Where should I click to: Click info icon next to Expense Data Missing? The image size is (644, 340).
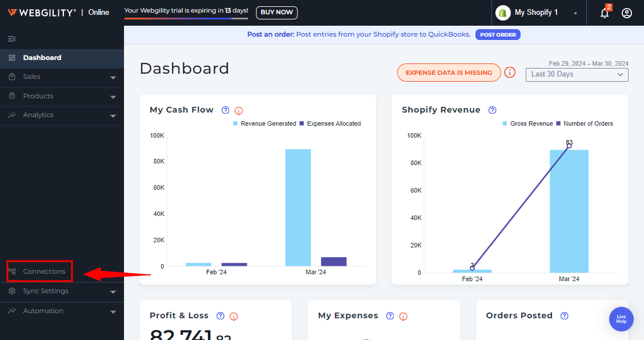click(510, 73)
